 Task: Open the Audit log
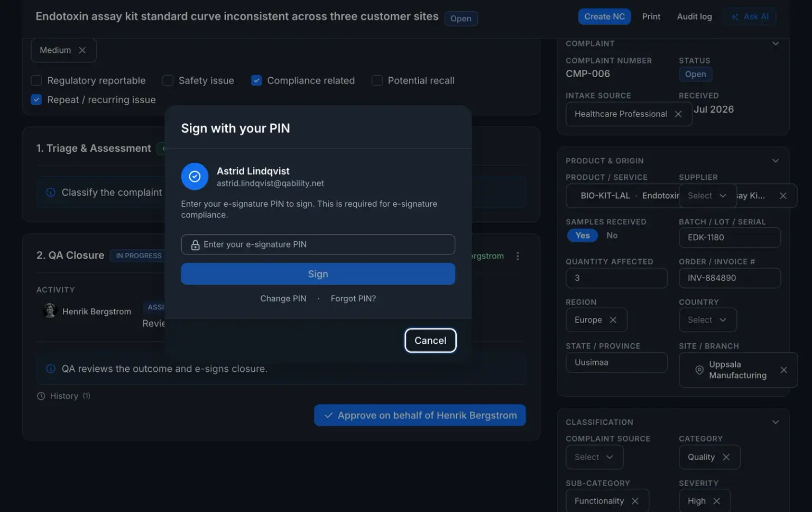pyautogui.click(x=694, y=16)
